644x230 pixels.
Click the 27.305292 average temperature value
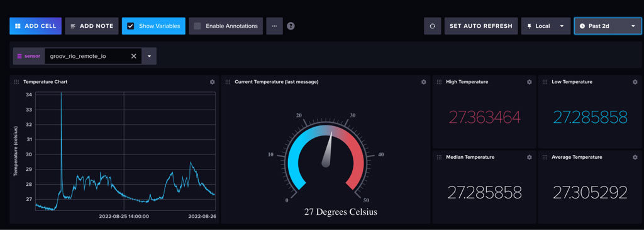coord(590,193)
